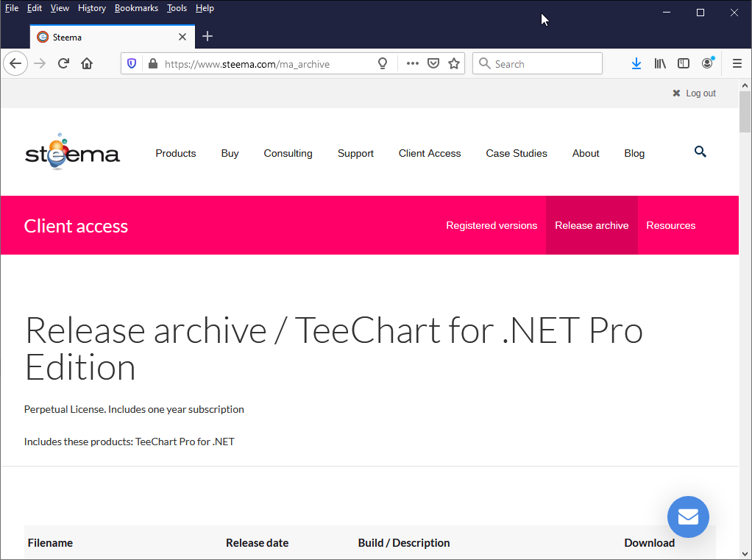Reload the current page
The width and height of the screenshot is (752, 560).
tap(63, 63)
